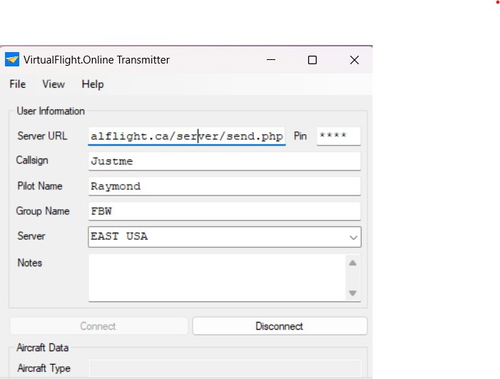500x379 pixels.
Task: Click the Group Name field containing FBW
Action: (224, 211)
